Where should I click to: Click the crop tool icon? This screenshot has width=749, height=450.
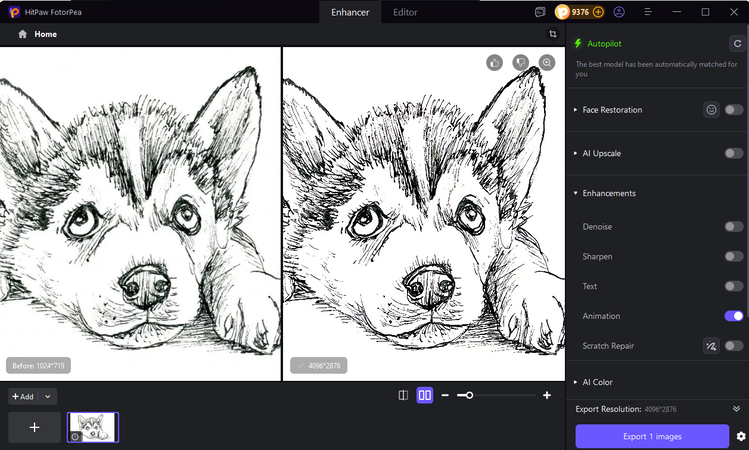(552, 34)
